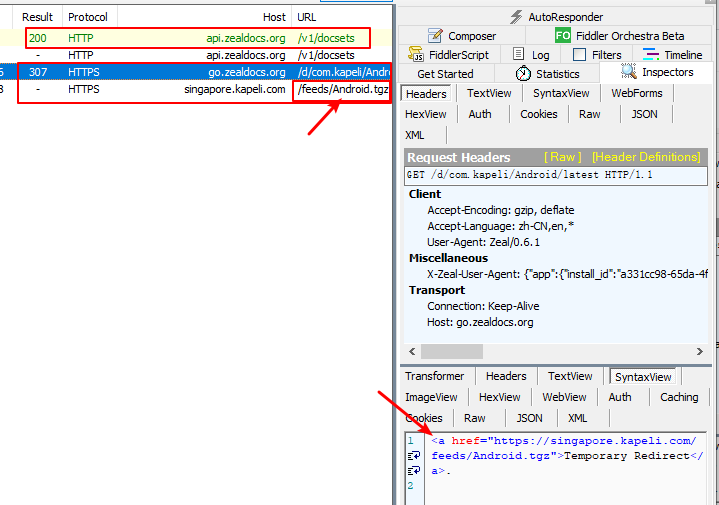Open the response Headers tab
This screenshot has height=505, width=719.
click(506, 376)
